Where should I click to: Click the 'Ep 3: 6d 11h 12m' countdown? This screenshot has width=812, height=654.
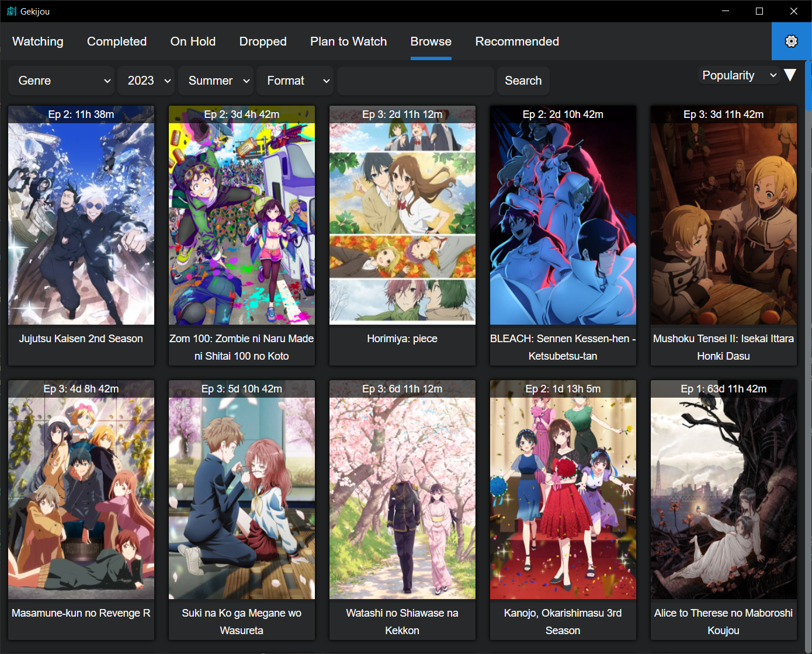pyautogui.click(x=402, y=389)
